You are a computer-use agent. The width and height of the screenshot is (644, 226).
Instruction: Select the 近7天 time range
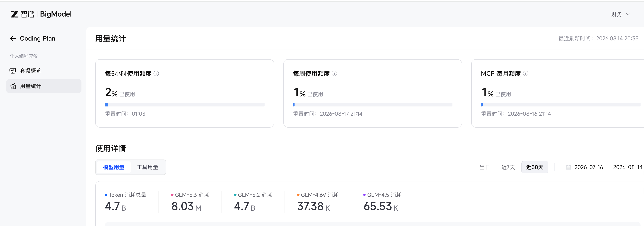[508, 167]
